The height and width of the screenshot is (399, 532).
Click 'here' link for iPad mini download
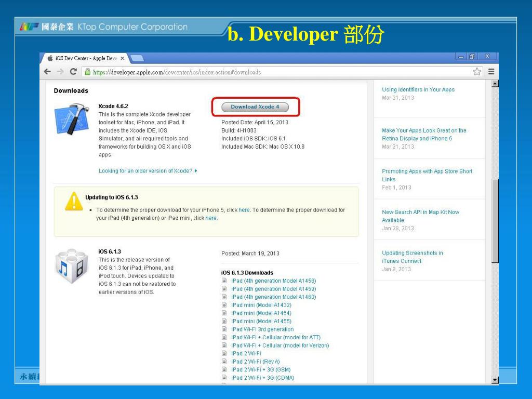(x=211, y=218)
